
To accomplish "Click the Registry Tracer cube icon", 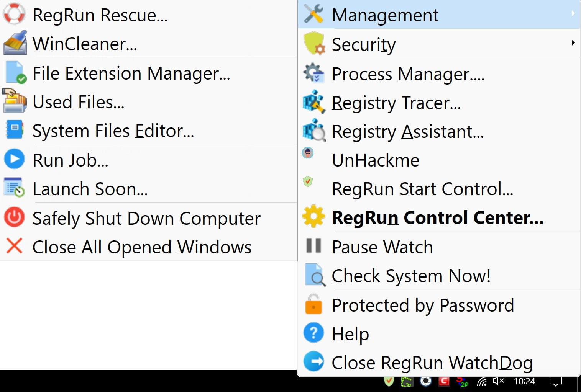I will click(314, 102).
